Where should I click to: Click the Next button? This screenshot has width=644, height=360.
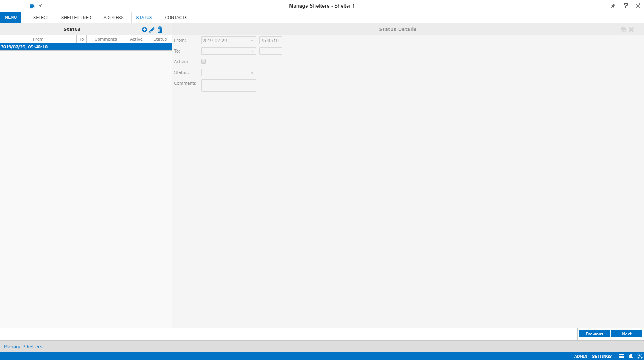click(x=626, y=334)
